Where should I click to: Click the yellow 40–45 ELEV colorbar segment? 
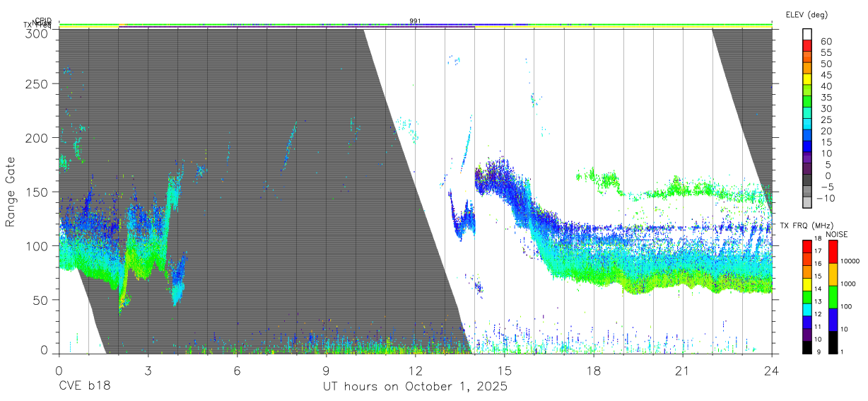[x=807, y=81]
